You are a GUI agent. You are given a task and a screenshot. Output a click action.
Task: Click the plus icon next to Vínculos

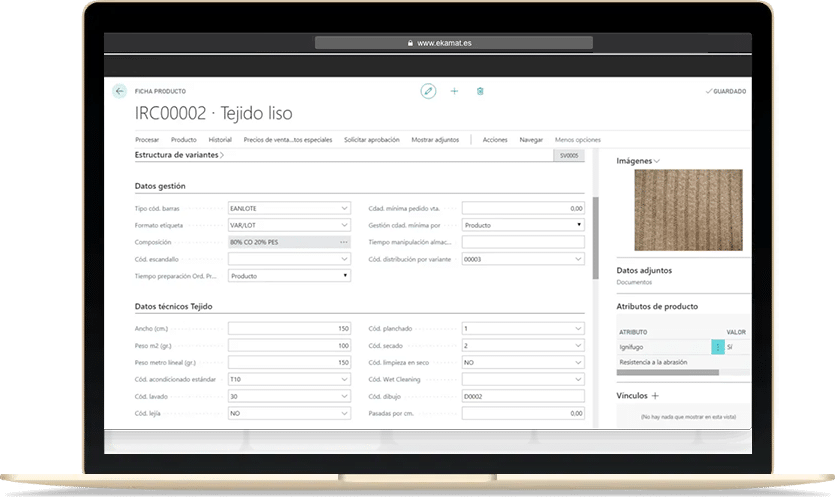[655, 396]
